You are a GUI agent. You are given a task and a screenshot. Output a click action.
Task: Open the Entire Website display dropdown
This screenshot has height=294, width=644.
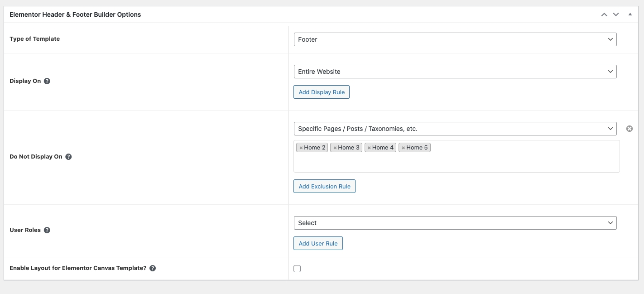coord(455,72)
